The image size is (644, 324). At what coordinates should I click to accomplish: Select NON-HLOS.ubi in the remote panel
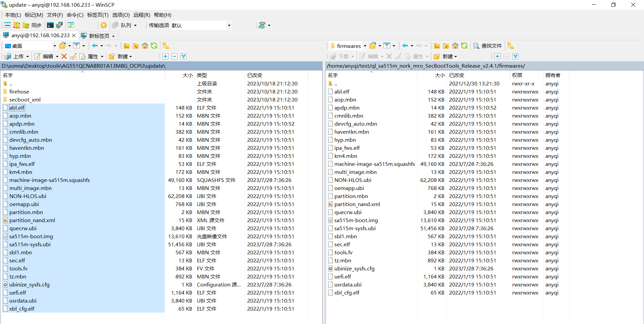tap(353, 180)
